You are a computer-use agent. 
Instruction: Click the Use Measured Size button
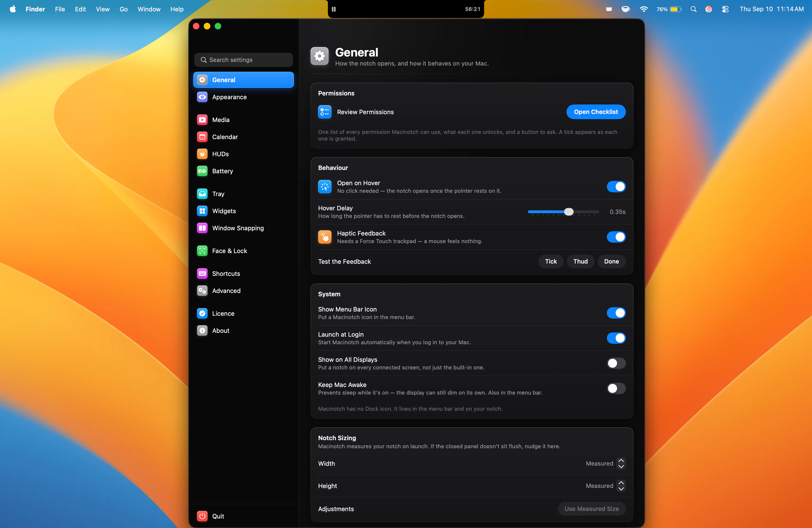591,509
